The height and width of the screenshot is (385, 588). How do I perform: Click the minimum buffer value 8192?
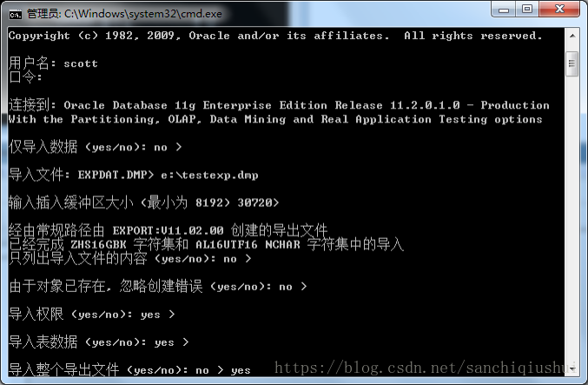(209, 203)
